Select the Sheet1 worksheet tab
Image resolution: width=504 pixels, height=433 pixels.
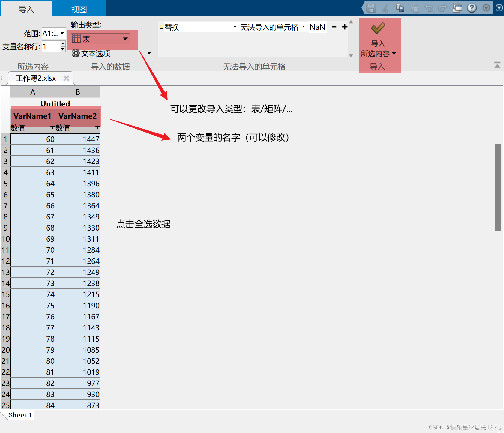pyautogui.click(x=20, y=415)
